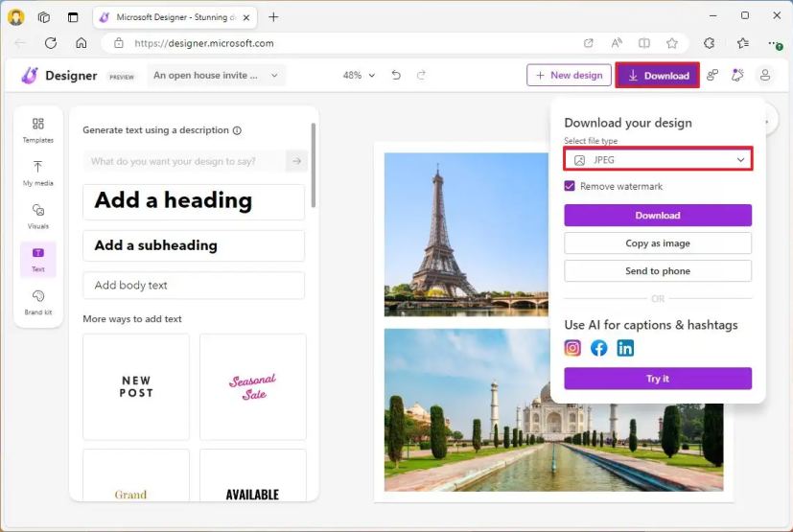This screenshot has width=793, height=532.
Task: Select the NEW POST text style
Action: pos(136,387)
